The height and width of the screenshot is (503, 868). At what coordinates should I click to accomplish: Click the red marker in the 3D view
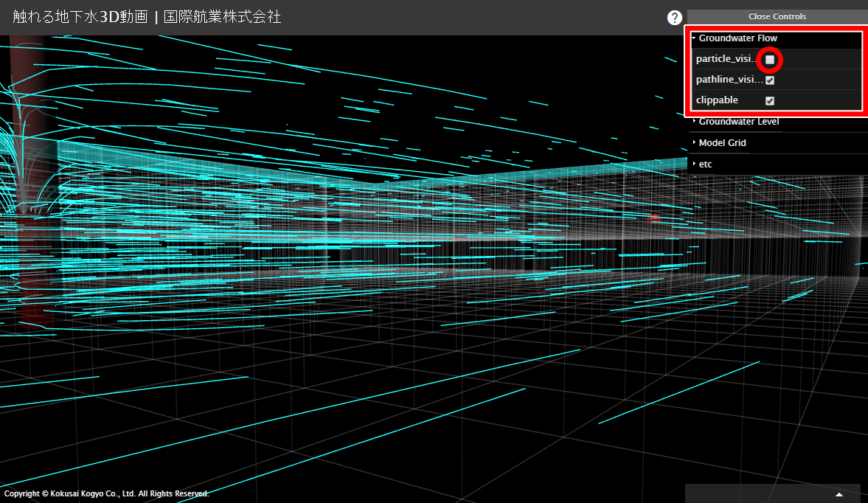tap(654, 219)
